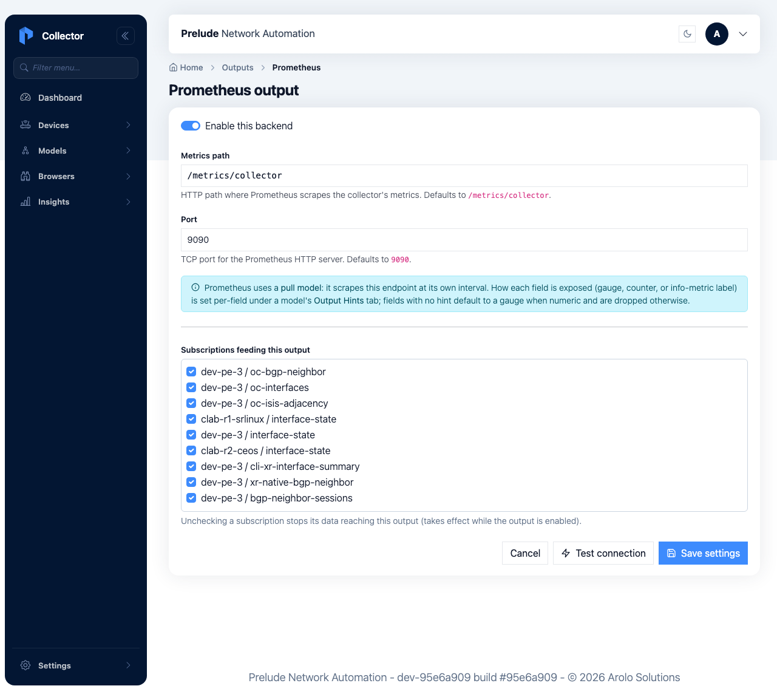Screen dimensions: 777x700
Task: Open Settings menu item
Action: (76, 665)
